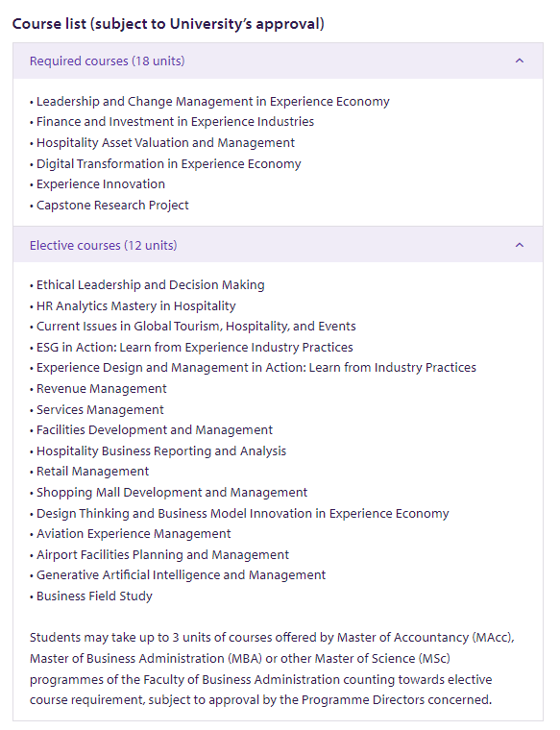Click Aviation Experience Management course
The image size is (560, 730).
click(134, 533)
